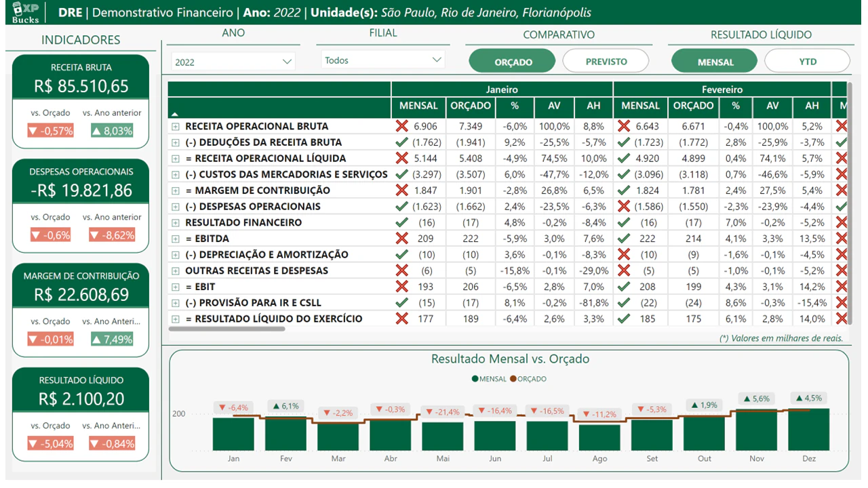Open the FILIAL dropdown showing Todos
Screen dimensions: 868x488
[x=383, y=60]
